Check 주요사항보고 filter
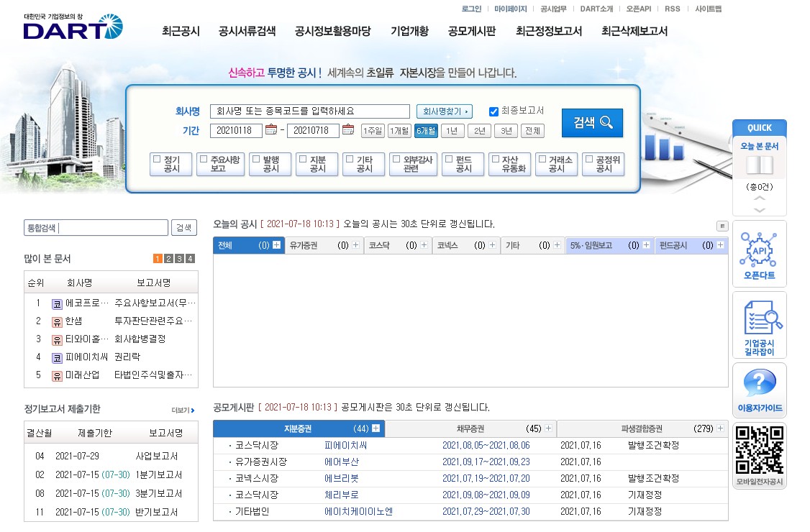Screen dimensions: 810x532 click(204, 159)
